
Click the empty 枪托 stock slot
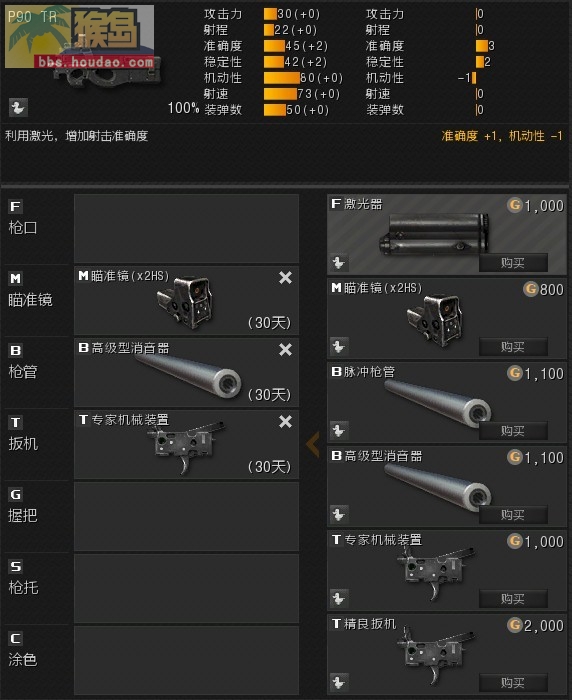(186, 588)
